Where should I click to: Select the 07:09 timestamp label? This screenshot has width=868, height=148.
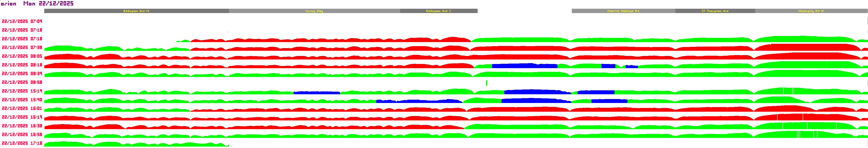point(22,21)
